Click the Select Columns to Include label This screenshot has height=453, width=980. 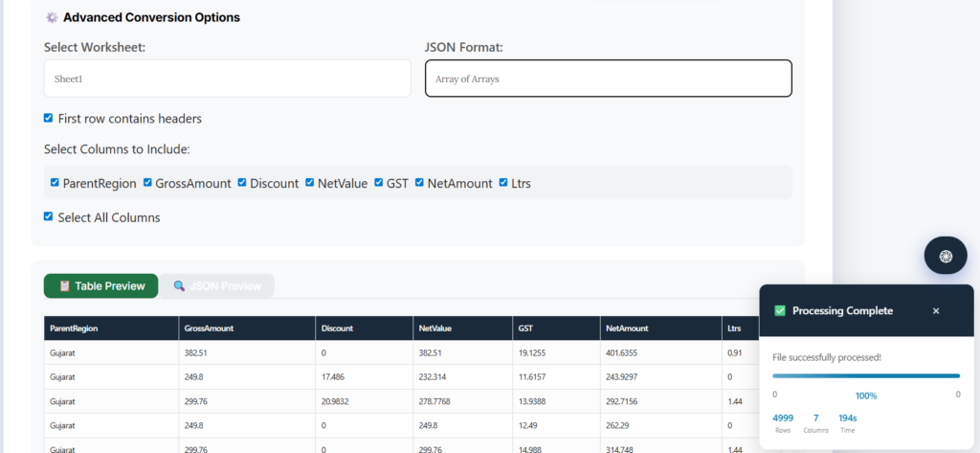coord(117,149)
